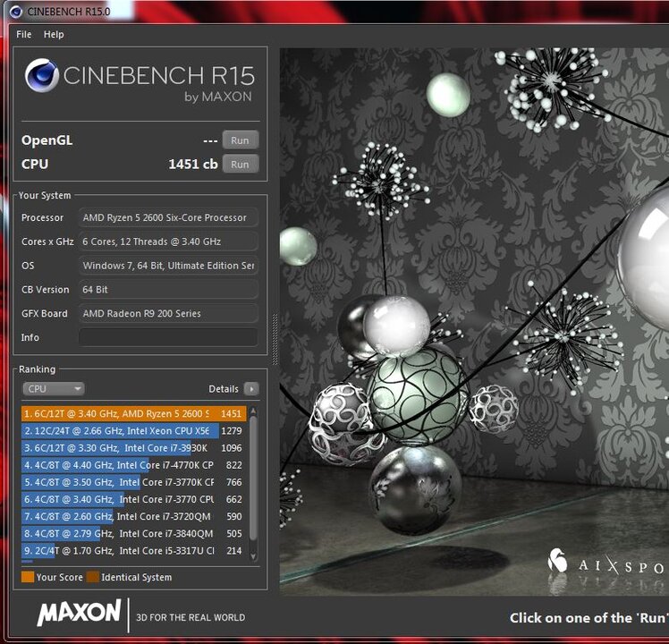Select ranking row 8 Intel Core i7-3840QM
This screenshot has height=644, width=669.
(x=134, y=533)
